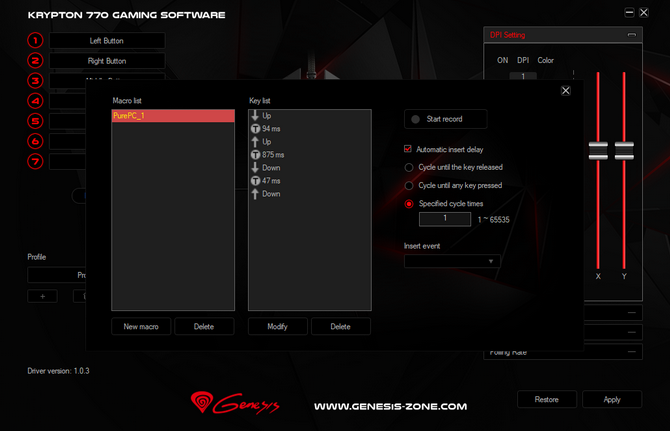Click Modify under the Key list
670x431 pixels.
pos(278,326)
